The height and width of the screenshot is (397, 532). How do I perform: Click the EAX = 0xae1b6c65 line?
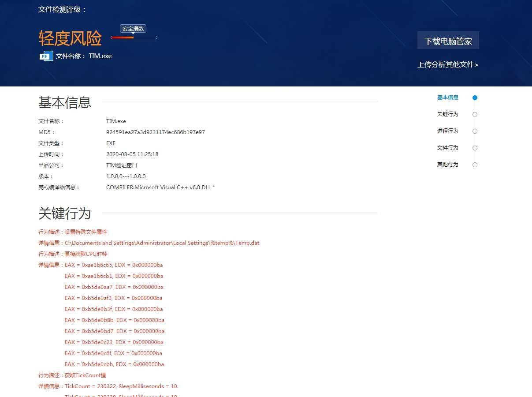click(x=114, y=265)
